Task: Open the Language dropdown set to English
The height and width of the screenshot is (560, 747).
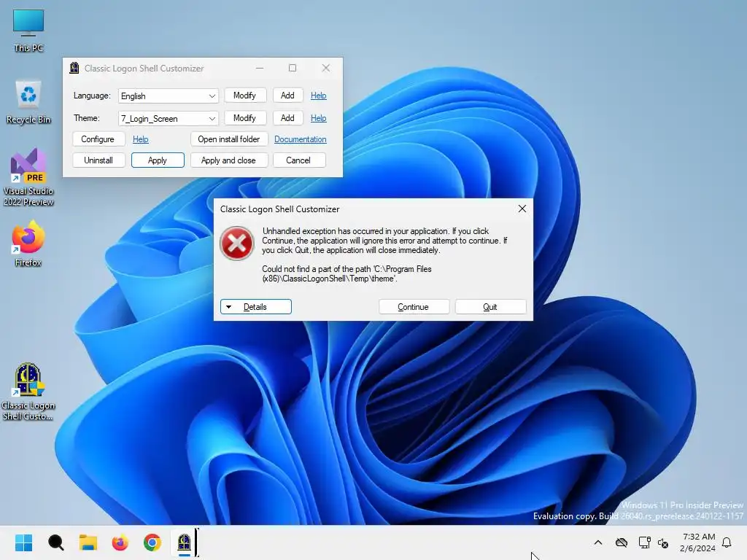Action: (x=169, y=96)
